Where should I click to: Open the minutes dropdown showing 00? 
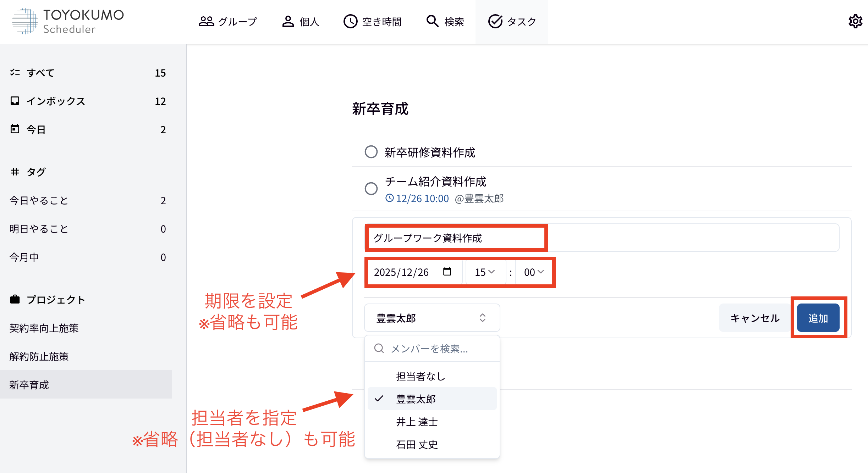pyautogui.click(x=533, y=272)
